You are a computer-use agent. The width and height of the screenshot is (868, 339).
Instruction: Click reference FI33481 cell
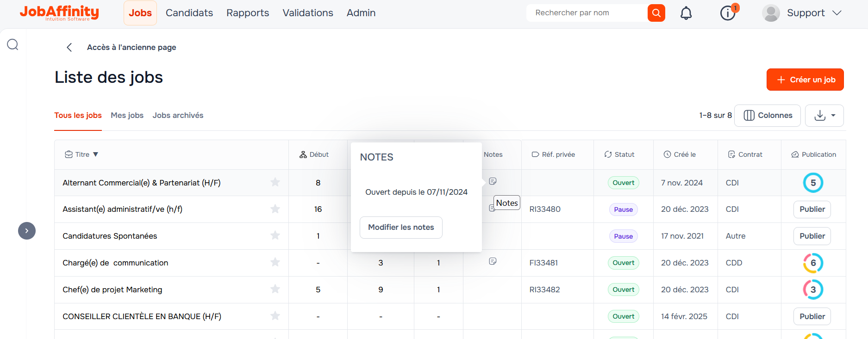pos(543,263)
